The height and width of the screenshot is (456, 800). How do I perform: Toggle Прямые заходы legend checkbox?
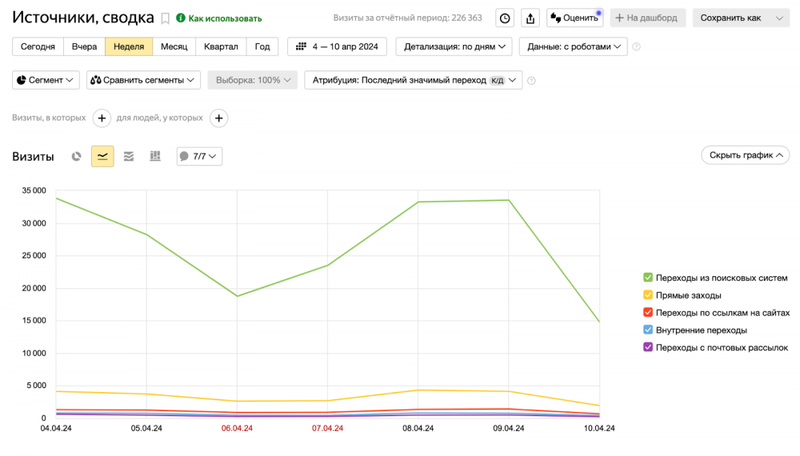click(648, 295)
